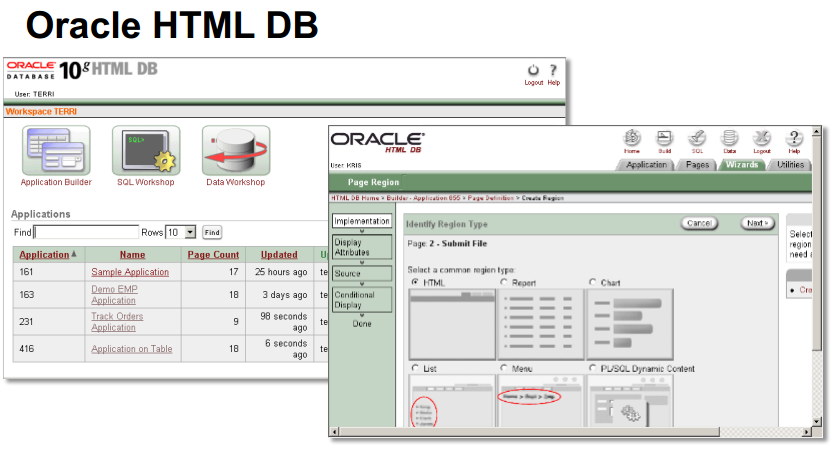This screenshot has width=835, height=450.
Task: Switch to the Pages tab
Action: point(697,165)
